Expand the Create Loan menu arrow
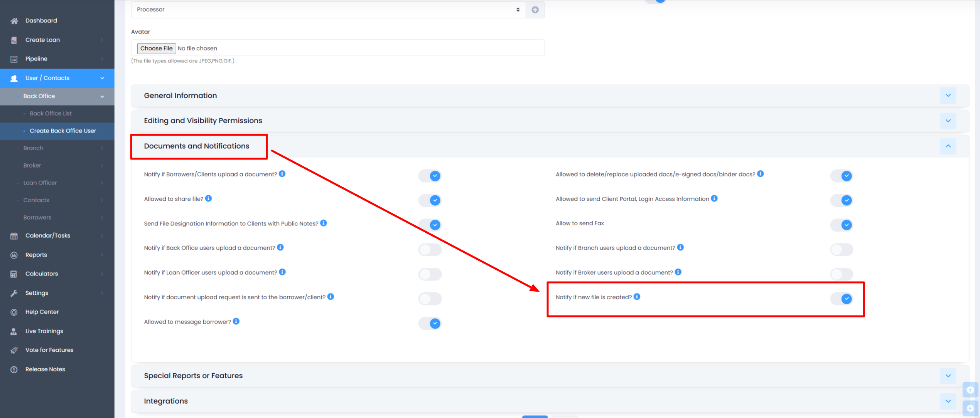This screenshot has width=980, height=418. tap(102, 40)
